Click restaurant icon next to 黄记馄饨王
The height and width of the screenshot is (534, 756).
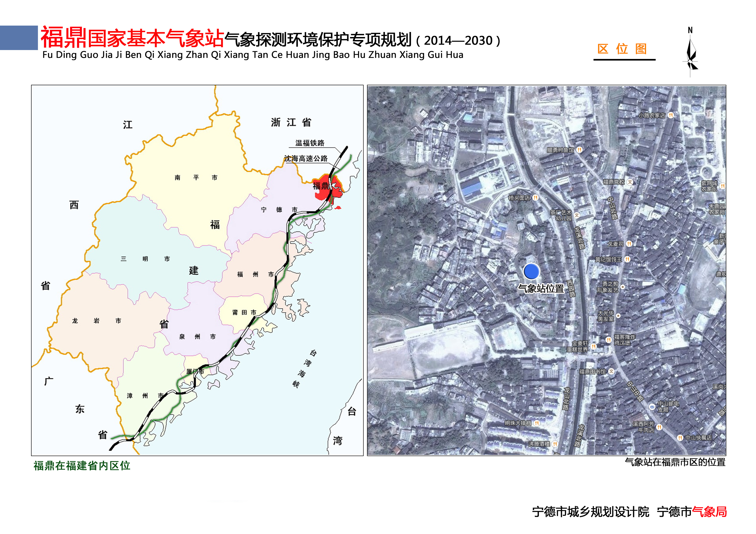[627, 259]
